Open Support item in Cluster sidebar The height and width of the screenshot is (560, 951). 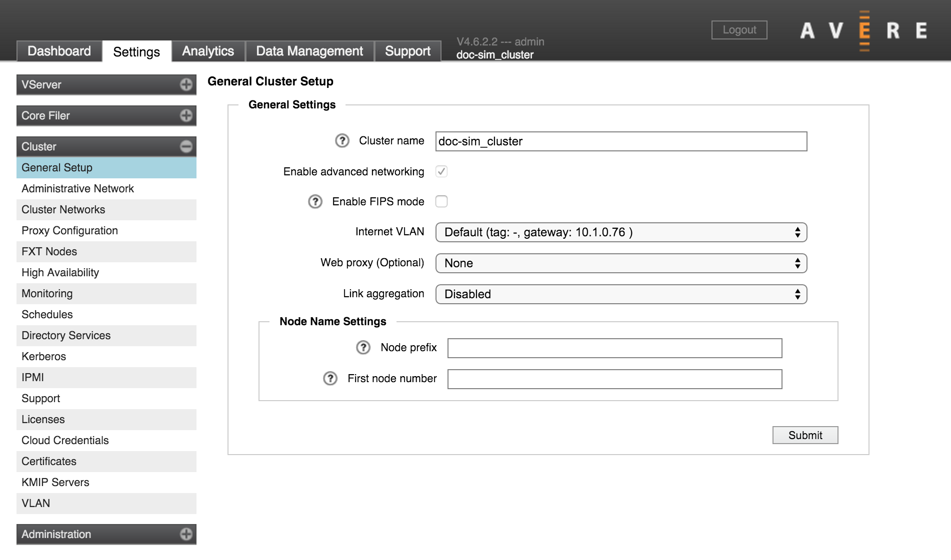click(106, 399)
